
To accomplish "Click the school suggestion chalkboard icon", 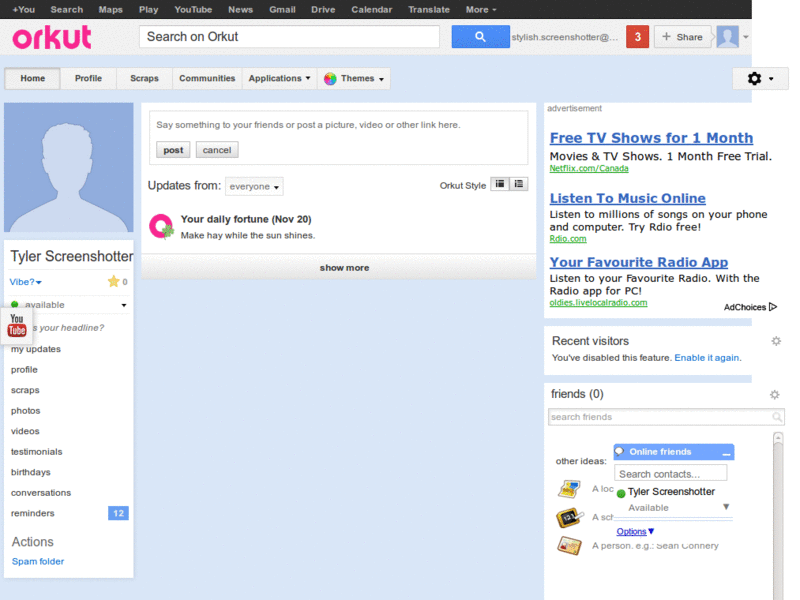I will (569, 517).
